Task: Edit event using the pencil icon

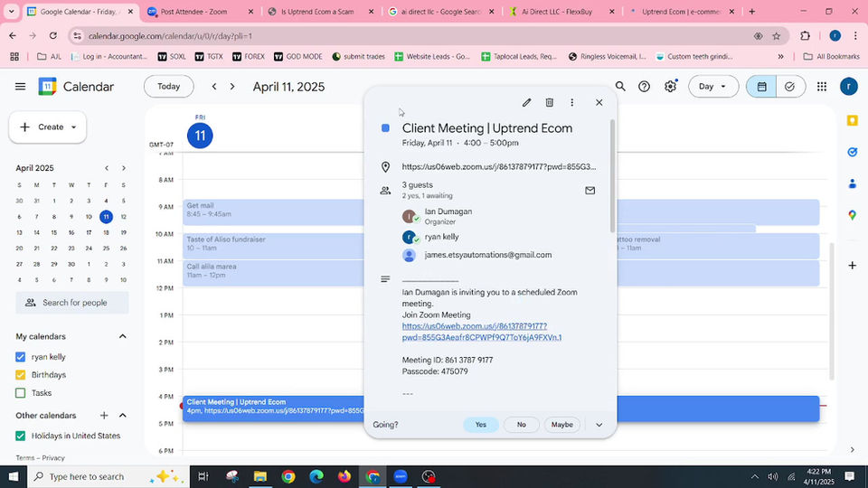Action: (x=526, y=102)
